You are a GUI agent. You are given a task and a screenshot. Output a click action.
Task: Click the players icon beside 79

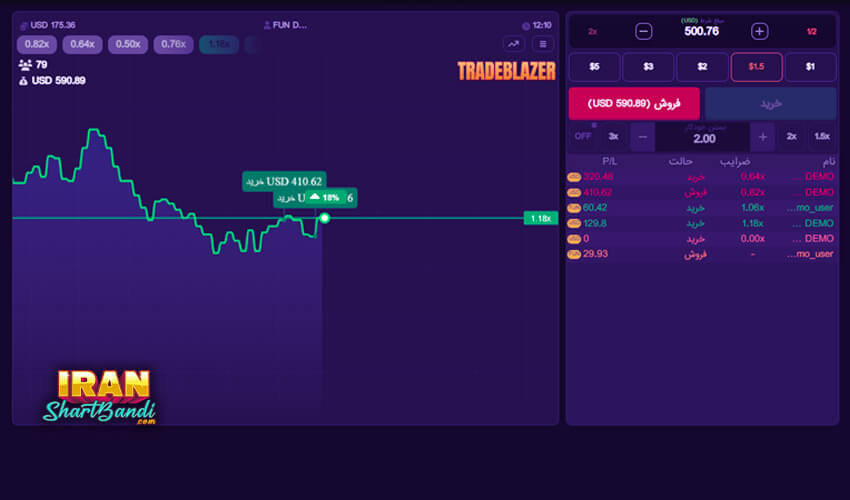coord(25,65)
